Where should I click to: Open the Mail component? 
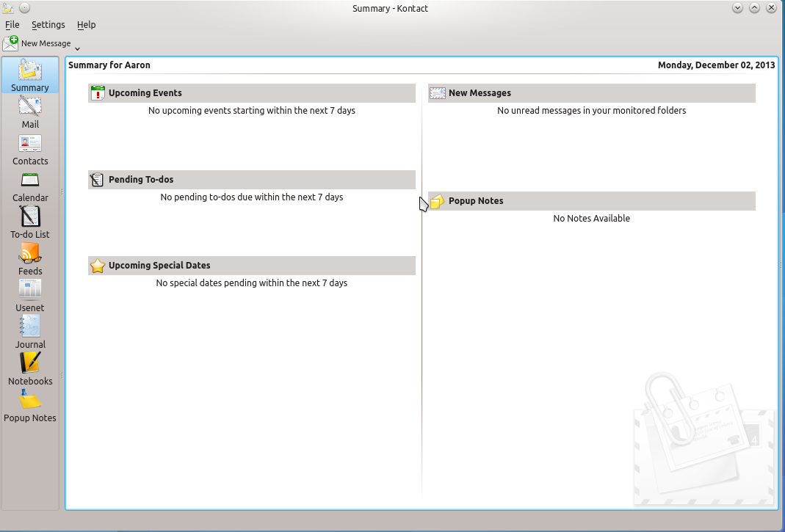(x=30, y=112)
